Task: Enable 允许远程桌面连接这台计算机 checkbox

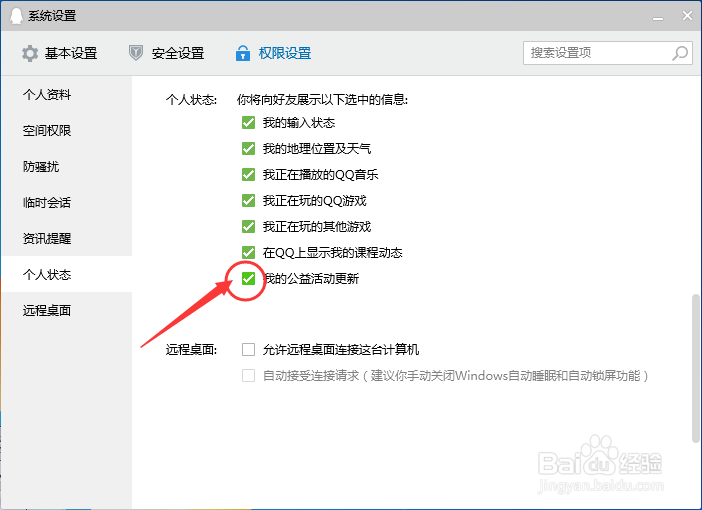Action: point(248,349)
